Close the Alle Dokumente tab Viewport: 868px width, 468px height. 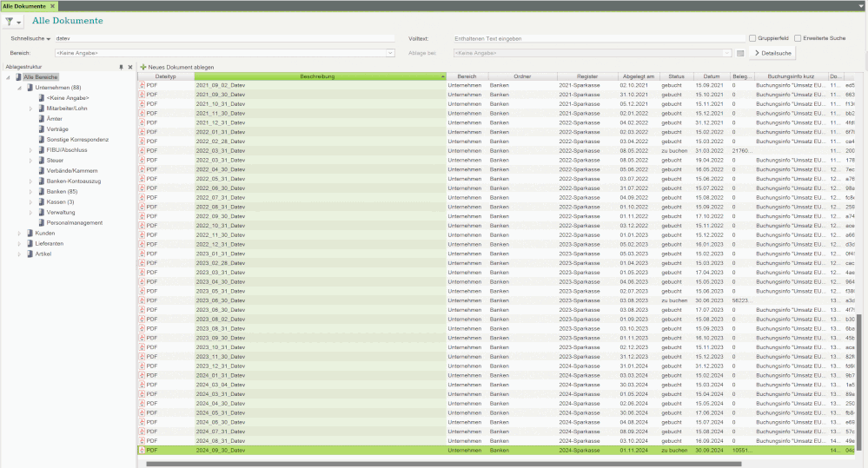pos(53,6)
